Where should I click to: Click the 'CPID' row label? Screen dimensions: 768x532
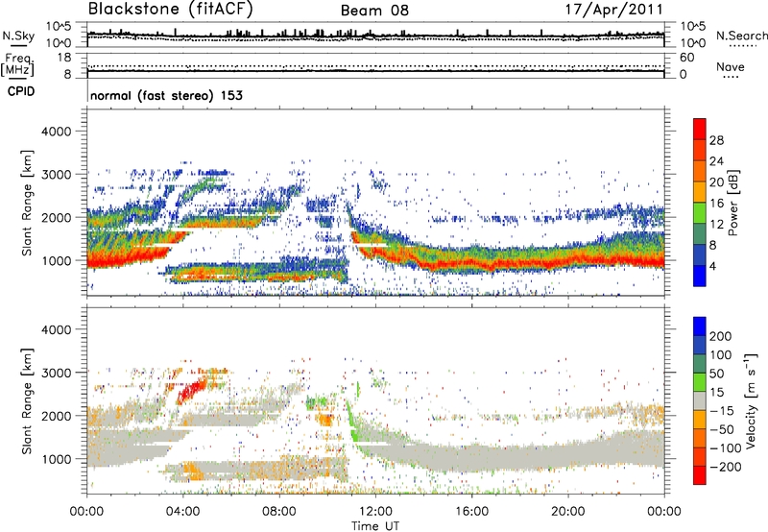point(21,91)
